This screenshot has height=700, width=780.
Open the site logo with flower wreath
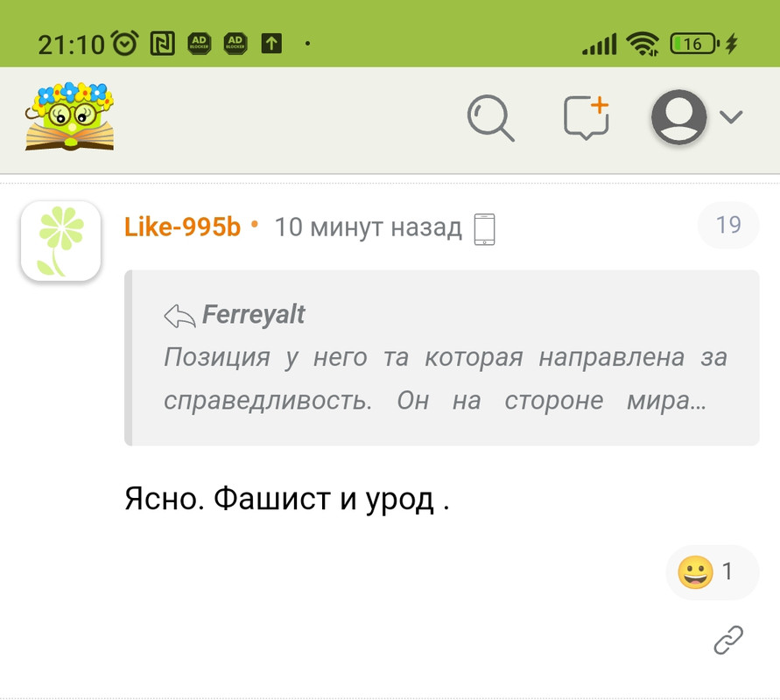pos(70,117)
